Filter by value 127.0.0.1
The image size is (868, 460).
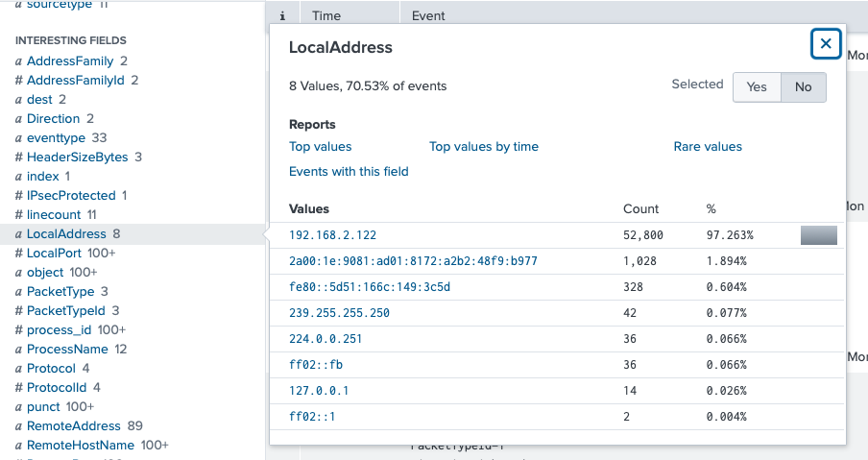319,392
